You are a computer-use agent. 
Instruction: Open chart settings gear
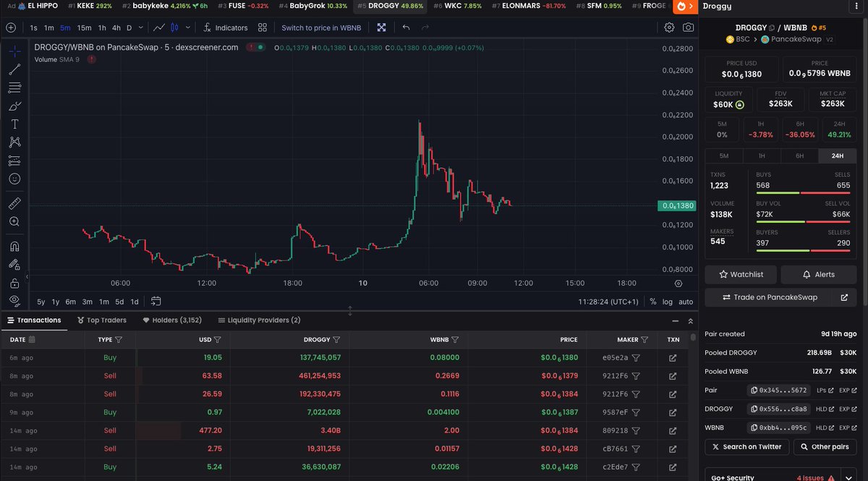click(x=669, y=27)
